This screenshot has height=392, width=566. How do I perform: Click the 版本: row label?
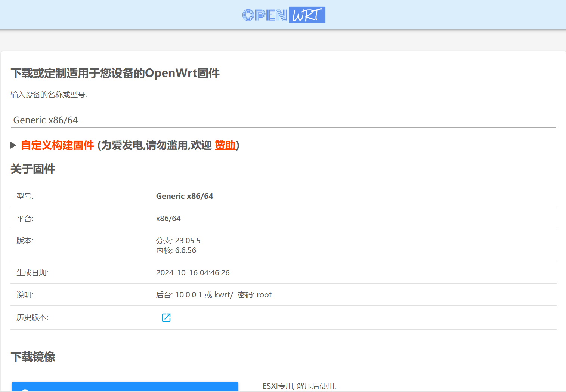[25, 241]
